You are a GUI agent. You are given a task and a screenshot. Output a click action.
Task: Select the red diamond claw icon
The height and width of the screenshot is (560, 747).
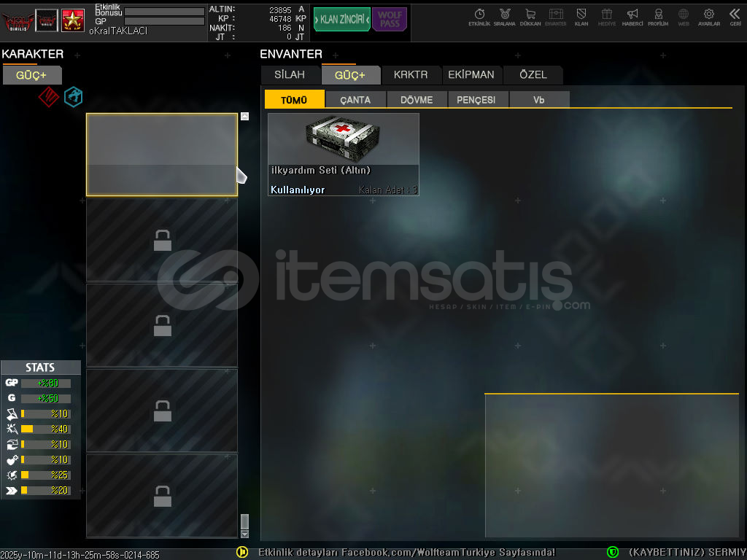(49, 97)
